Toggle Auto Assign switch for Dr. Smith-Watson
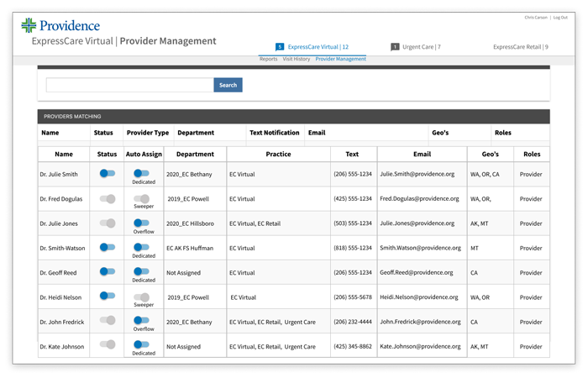 point(141,247)
